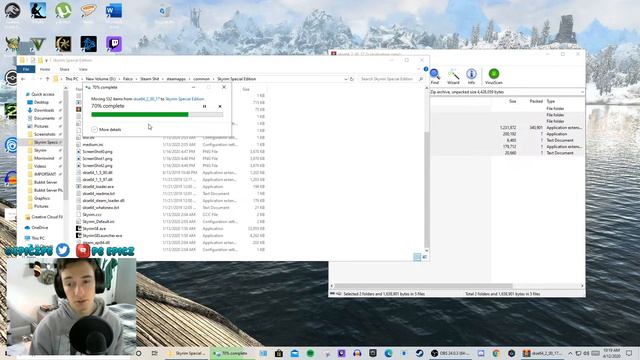This screenshot has width=640, height=360.
Task: Select Downloads in navigation pane
Action: [43, 110]
